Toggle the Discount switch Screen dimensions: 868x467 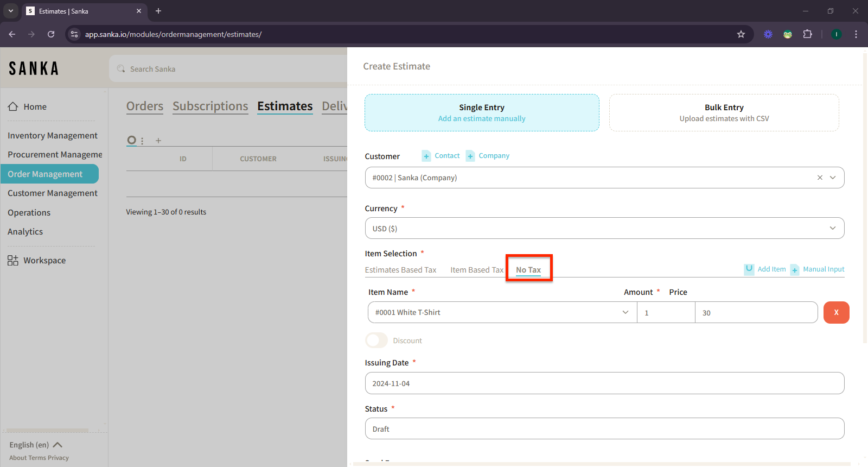(376, 340)
